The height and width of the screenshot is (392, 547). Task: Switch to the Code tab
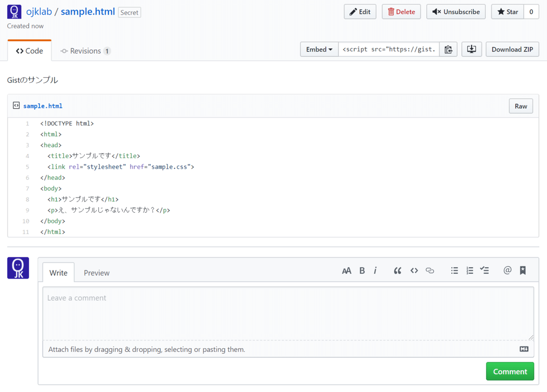click(x=30, y=51)
